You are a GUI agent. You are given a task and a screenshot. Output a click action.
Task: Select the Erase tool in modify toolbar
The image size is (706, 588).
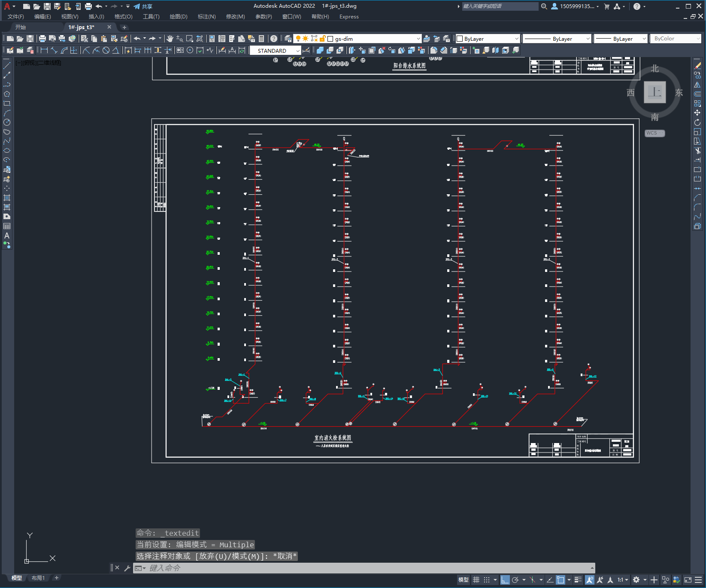click(697, 66)
